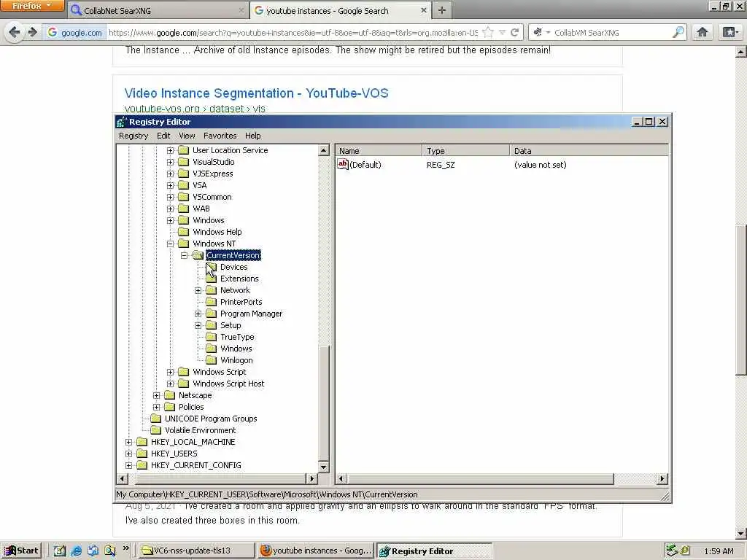The image size is (747, 560).
Task: Click the Firefox back arrow button
Action: [15, 32]
